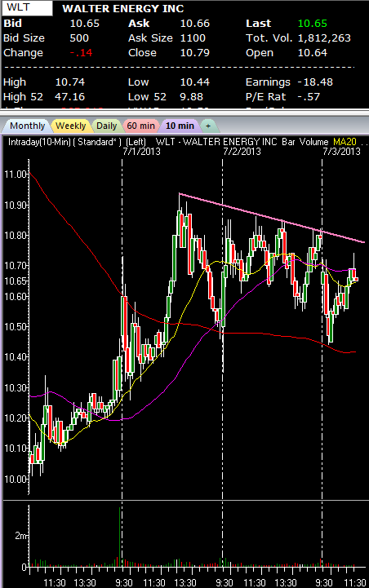Click the (Left) scale setting label
Screen dimensions: 369x588
[136, 142]
